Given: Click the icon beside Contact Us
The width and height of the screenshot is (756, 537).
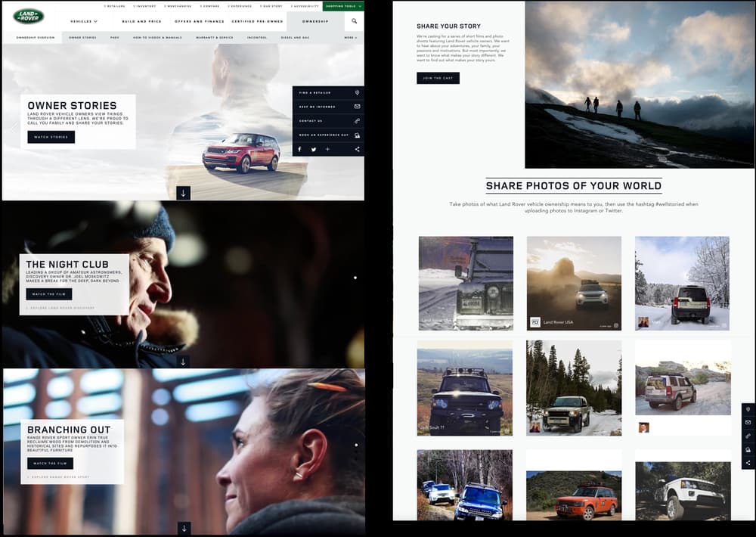Looking at the screenshot, I should click(x=358, y=120).
